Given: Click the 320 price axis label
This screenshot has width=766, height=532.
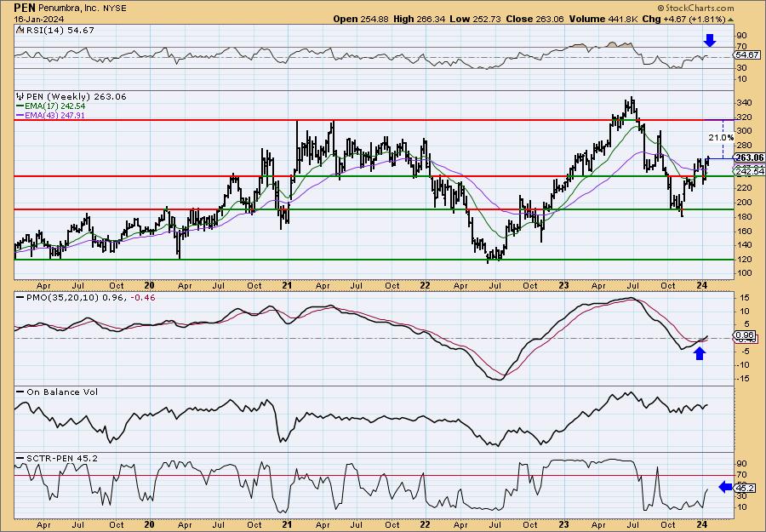Looking at the screenshot, I should pos(745,117).
